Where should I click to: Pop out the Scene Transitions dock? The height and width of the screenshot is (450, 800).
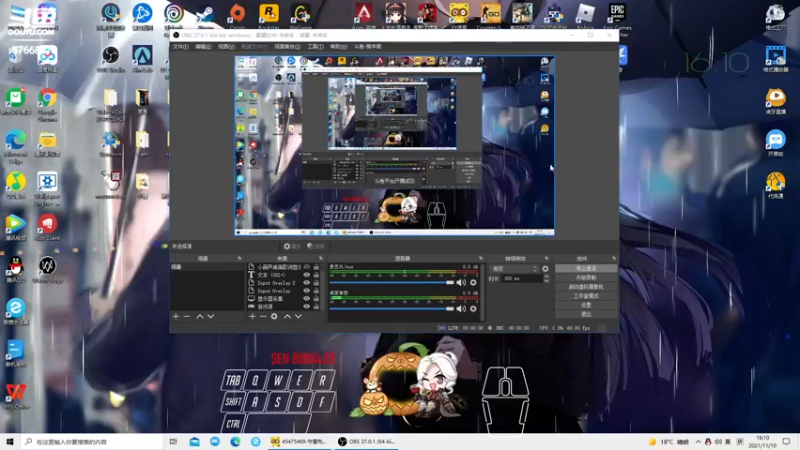[546, 259]
